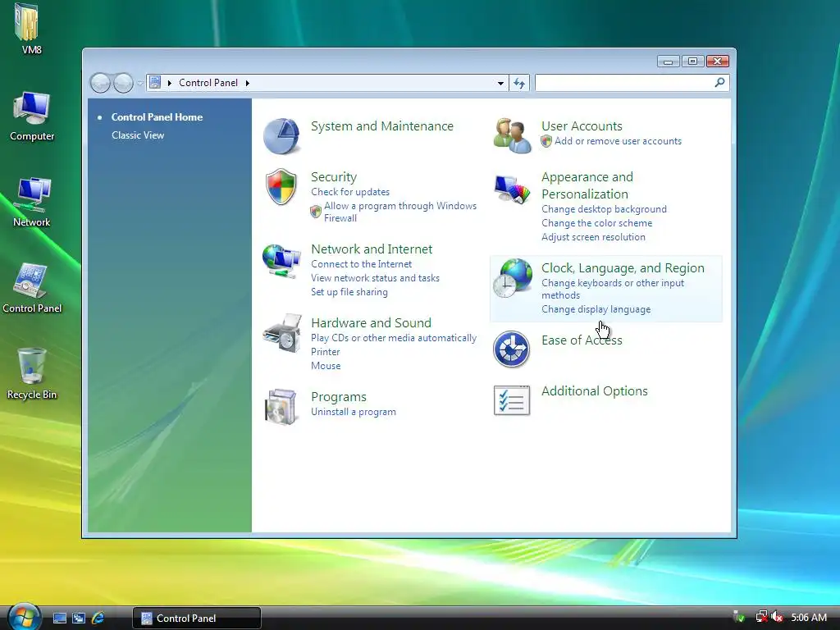Click the Programs disc box icon

[281, 407]
